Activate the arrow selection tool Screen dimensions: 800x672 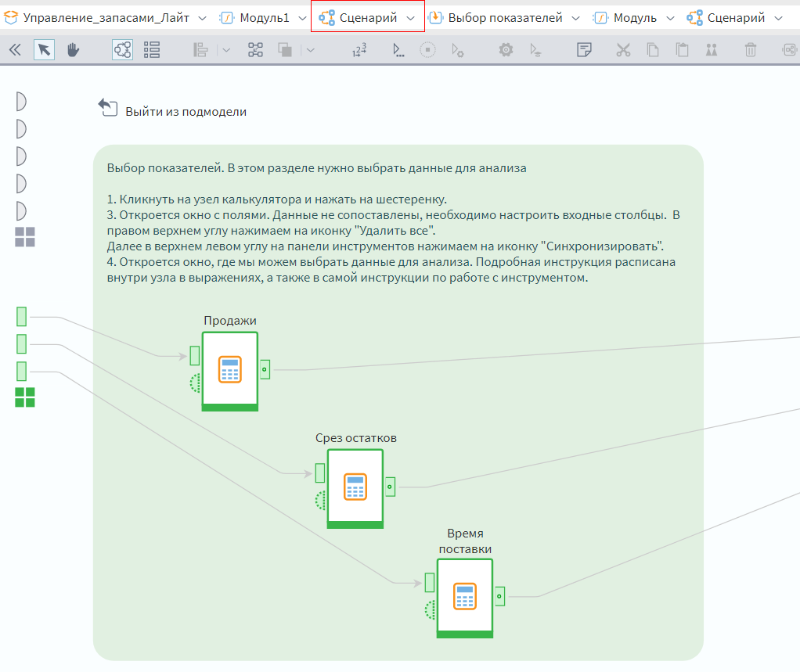43,49
